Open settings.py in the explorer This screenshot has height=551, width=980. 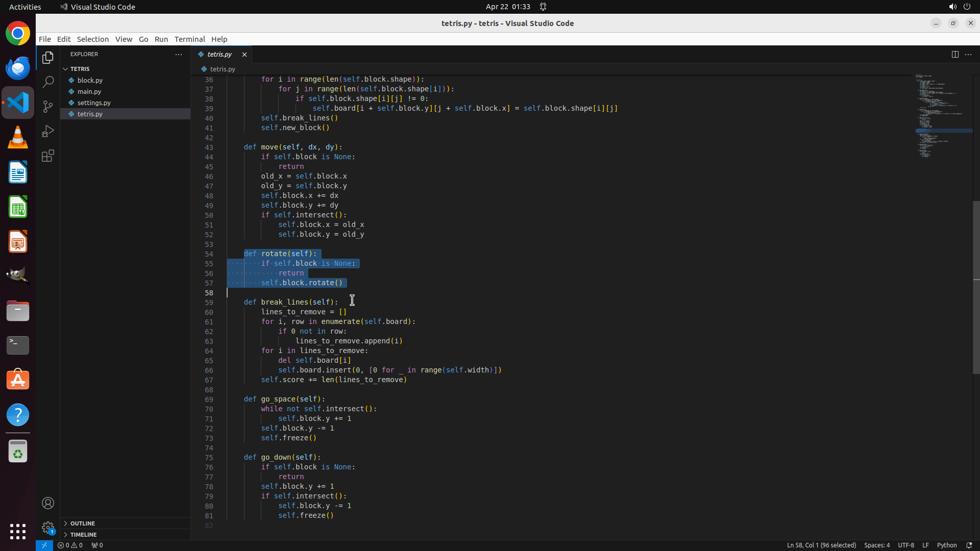tap(94, 103)
